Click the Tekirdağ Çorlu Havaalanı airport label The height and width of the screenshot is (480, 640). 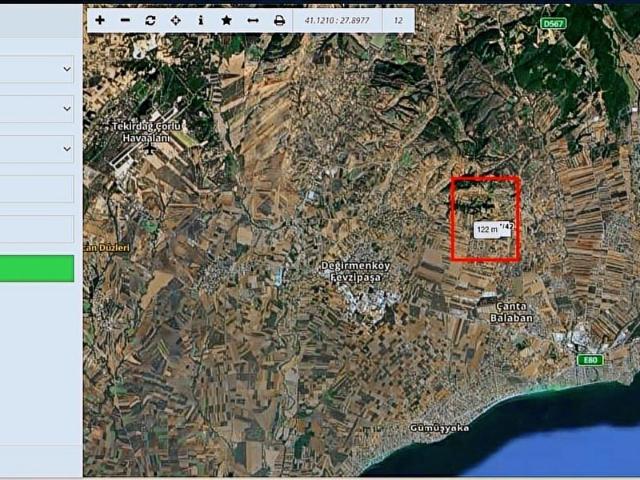tap(149, 132)
